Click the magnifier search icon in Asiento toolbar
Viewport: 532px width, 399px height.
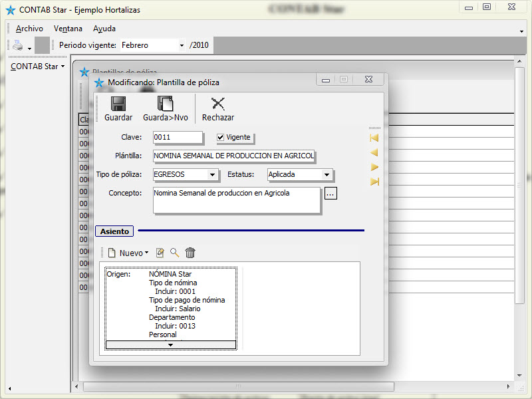[x=174, y=253]
